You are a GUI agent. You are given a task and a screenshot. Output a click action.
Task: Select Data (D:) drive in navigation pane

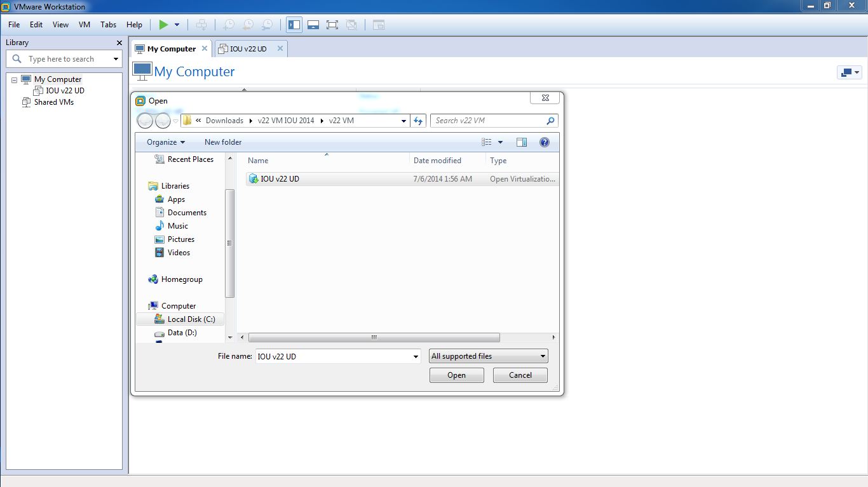(x=182, y=333)
